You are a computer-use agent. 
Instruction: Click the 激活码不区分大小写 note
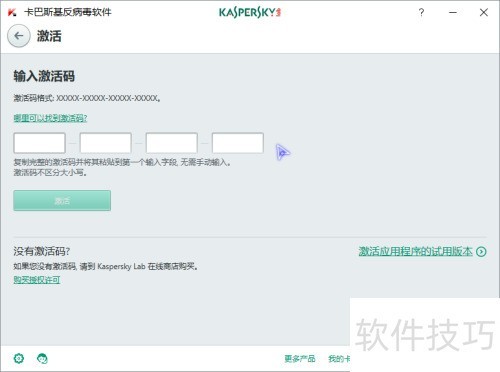tap(50, 173)
